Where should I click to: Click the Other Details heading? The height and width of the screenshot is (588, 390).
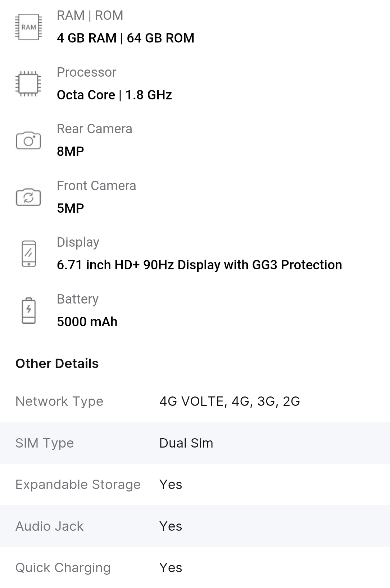pos(57,364)
